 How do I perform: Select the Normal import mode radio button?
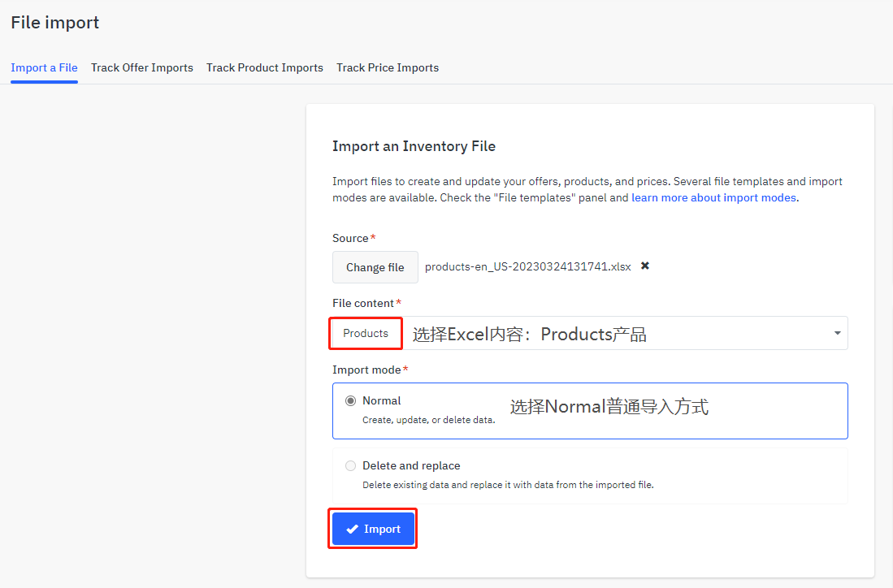[350, 400]
